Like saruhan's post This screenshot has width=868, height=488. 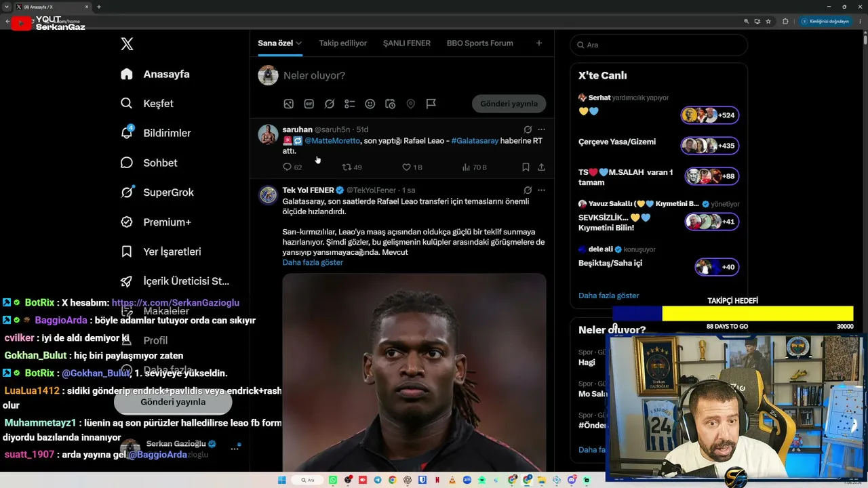412,167
